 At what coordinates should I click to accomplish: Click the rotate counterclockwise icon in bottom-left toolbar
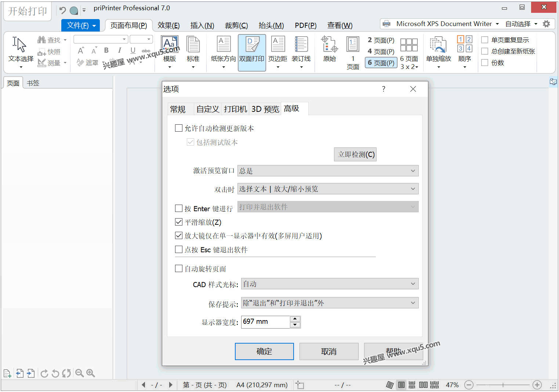(55, 373)
